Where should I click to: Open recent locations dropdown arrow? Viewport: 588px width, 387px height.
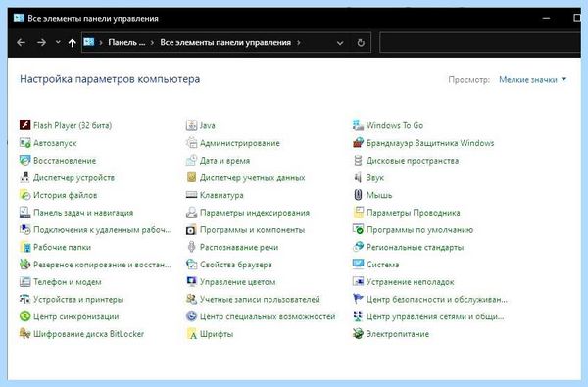58,42
